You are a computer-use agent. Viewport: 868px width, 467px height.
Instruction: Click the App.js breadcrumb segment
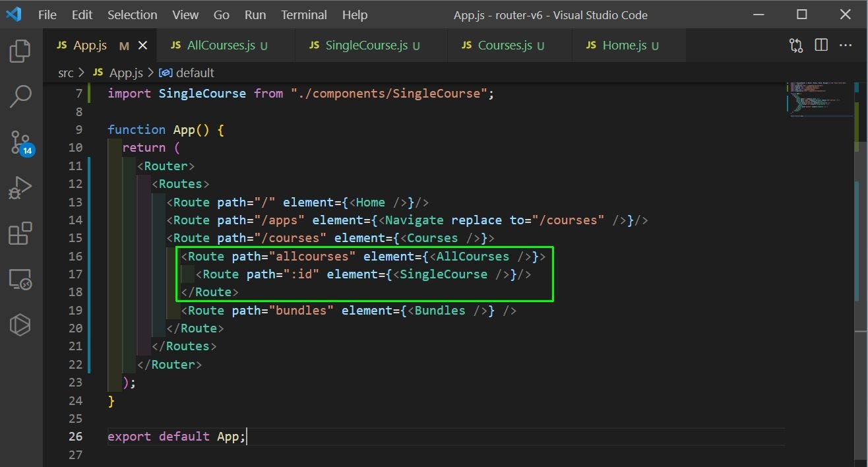(x=118, y=73)
